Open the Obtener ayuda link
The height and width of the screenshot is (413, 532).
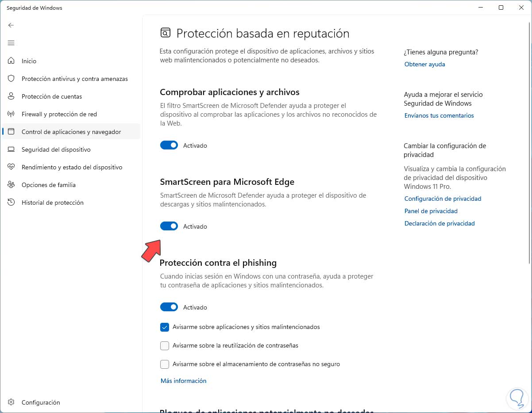(424, 64)
